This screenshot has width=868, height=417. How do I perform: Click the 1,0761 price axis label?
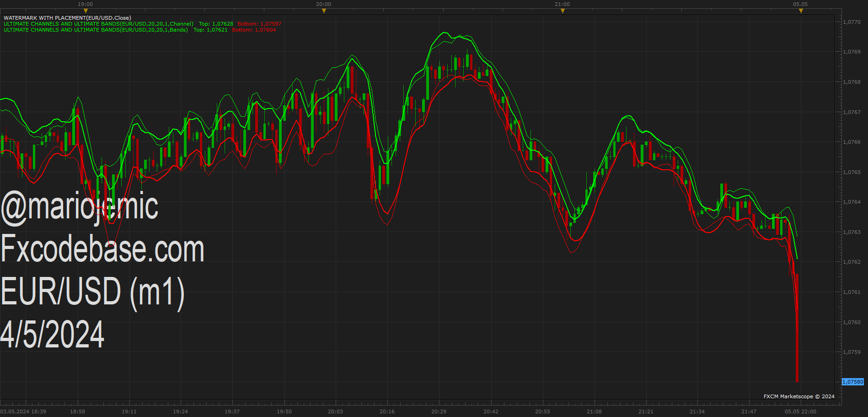(852, 292)
